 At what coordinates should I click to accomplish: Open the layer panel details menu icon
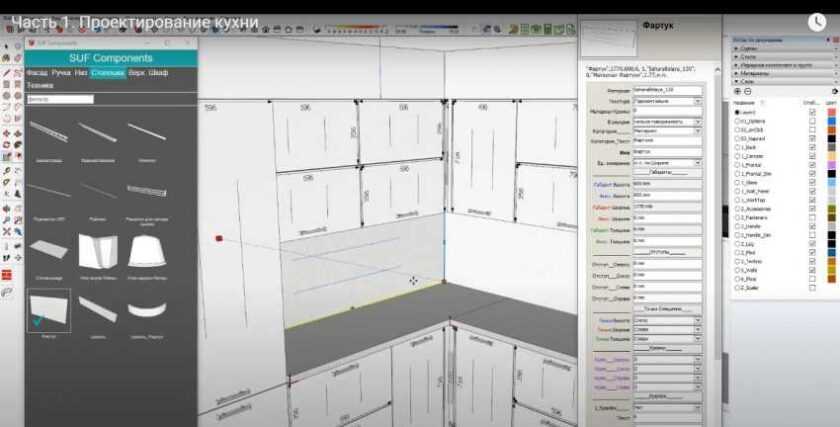point(834,91)
